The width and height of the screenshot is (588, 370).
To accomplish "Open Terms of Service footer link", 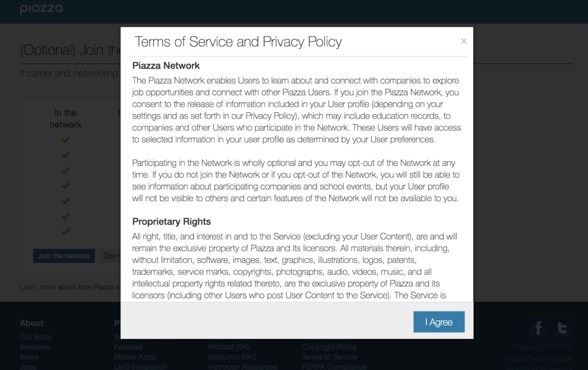I will click(x=329, y=357).
